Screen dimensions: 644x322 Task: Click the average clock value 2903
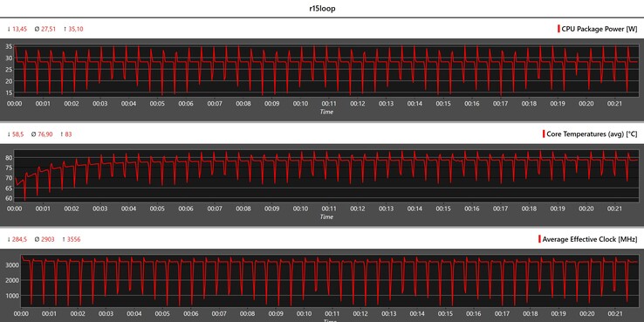point(48,239)
